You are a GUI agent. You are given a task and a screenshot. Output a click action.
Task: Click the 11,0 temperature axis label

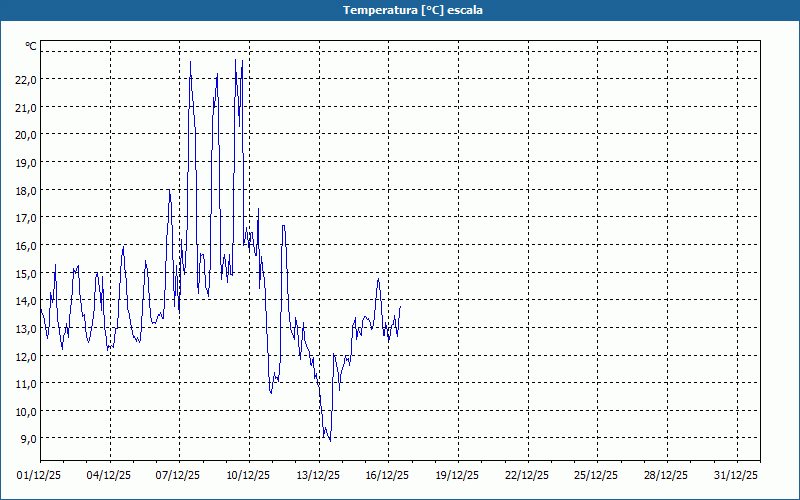26,383
